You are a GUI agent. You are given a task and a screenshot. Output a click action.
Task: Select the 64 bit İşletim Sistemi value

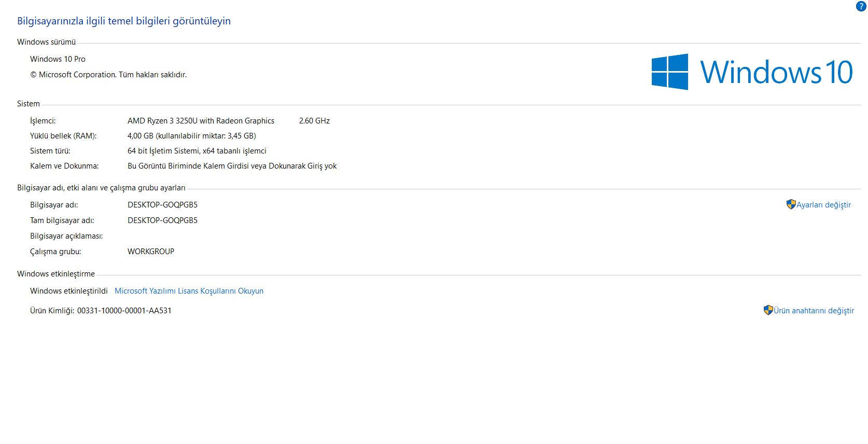tap(197, 151)
